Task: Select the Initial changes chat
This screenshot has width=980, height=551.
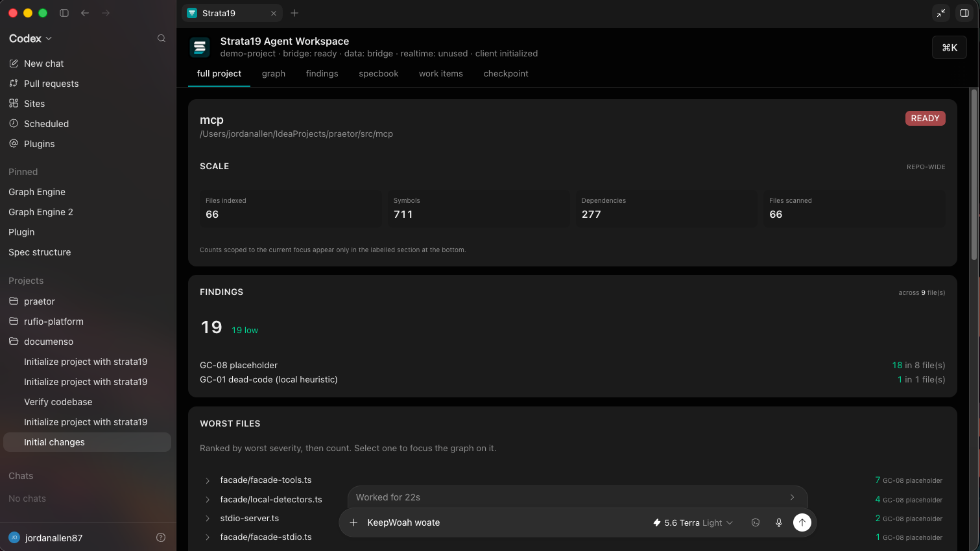Action: 88,442
